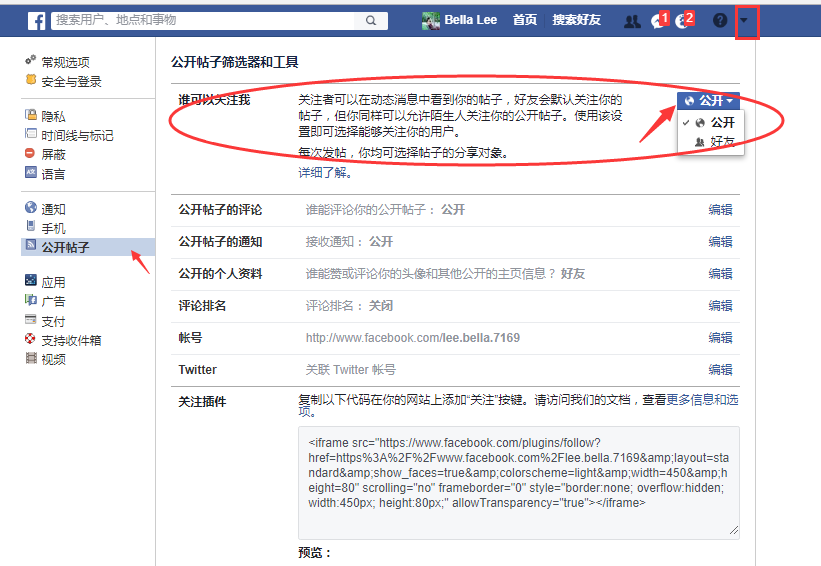Screen dimensions: 821x566
Task: Select 公开帖子 tab in left sidebar
Action: 88,247
